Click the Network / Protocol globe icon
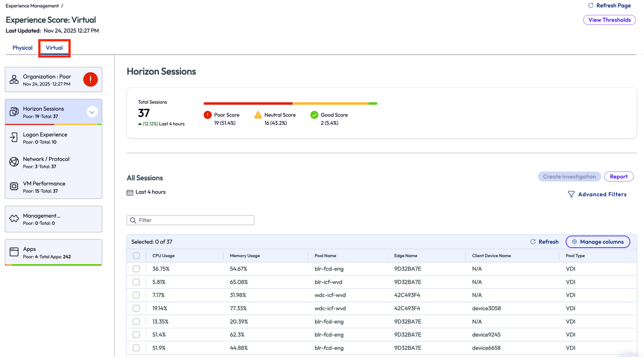The height and width of the screenshot is (357, 644). tap(14, 162)
